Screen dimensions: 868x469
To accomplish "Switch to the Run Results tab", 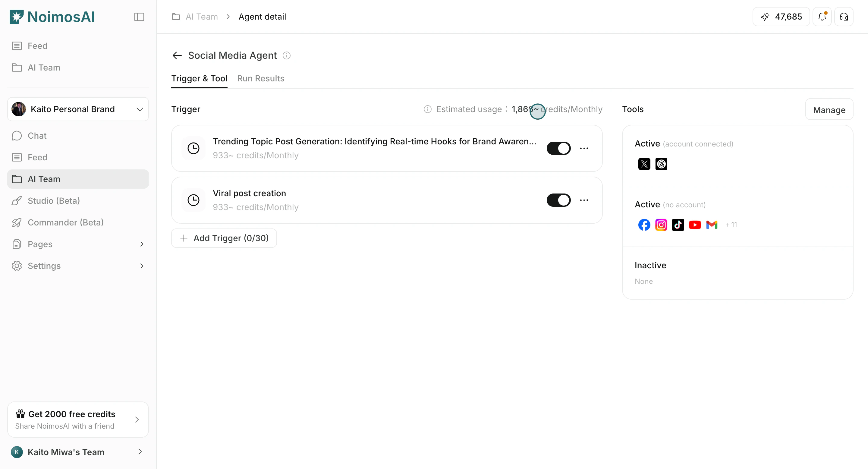I will point(260,78).
